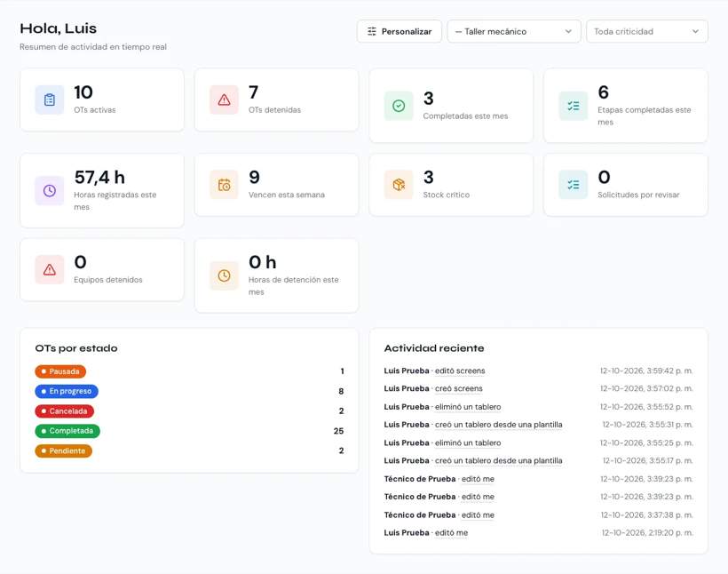Select the Pendiente status badge
The image size is (728, 574).
click(64, 450)
